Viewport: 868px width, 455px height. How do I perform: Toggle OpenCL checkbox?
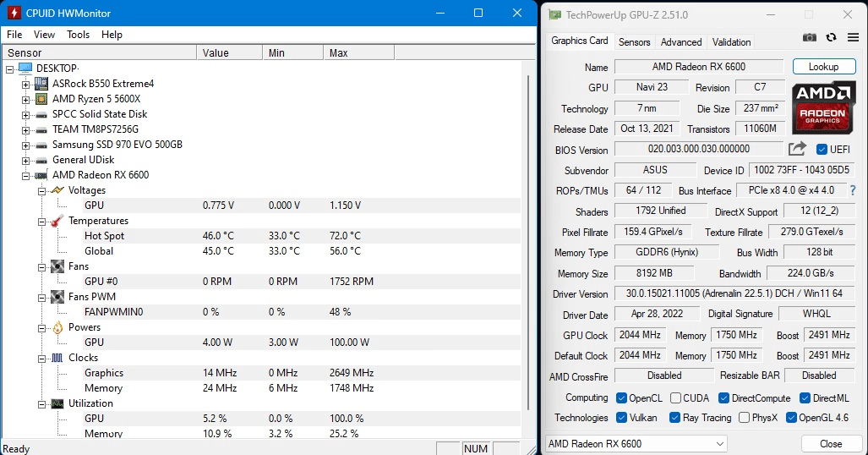621,398
